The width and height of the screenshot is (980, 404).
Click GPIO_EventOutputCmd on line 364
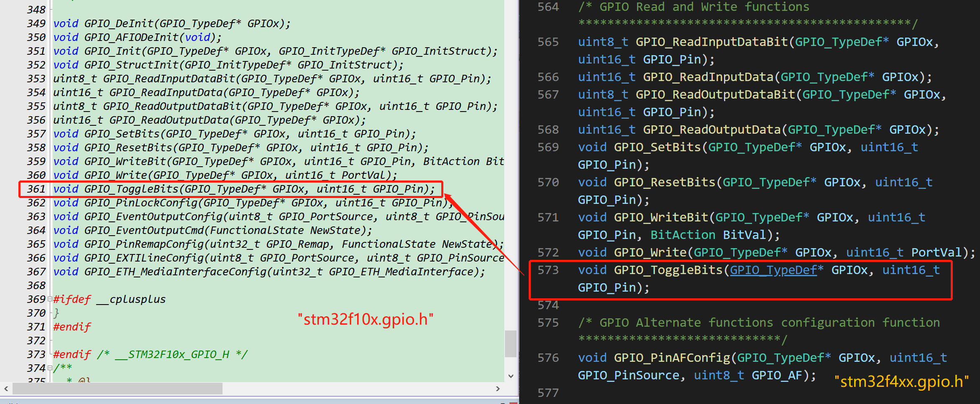[x=144, y=230]
